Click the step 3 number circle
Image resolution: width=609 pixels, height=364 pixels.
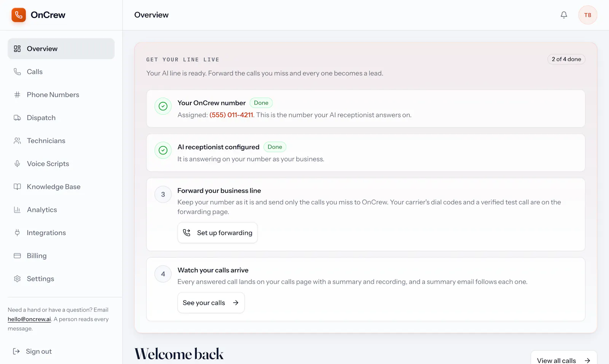click(163, 194)
